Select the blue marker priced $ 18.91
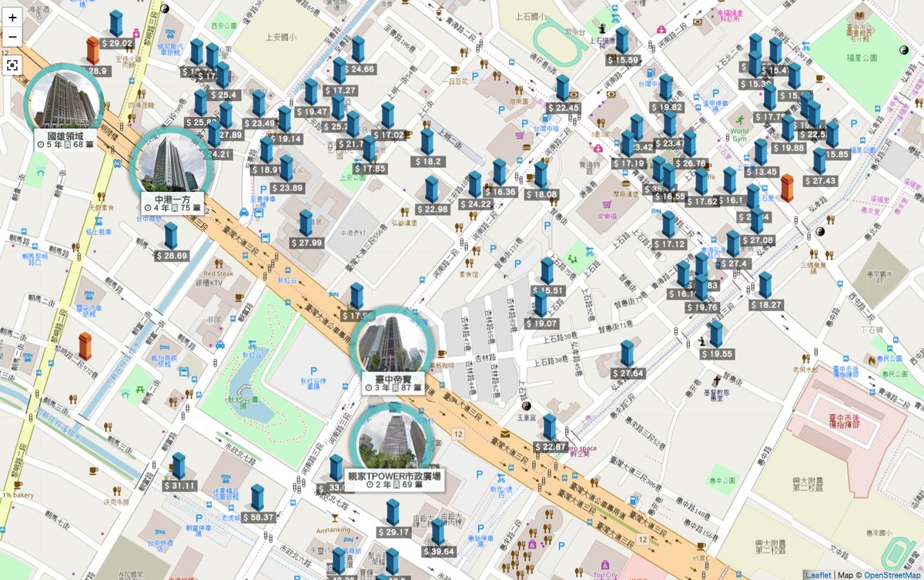This screenshot has height=580, width=924. [266, 150]
